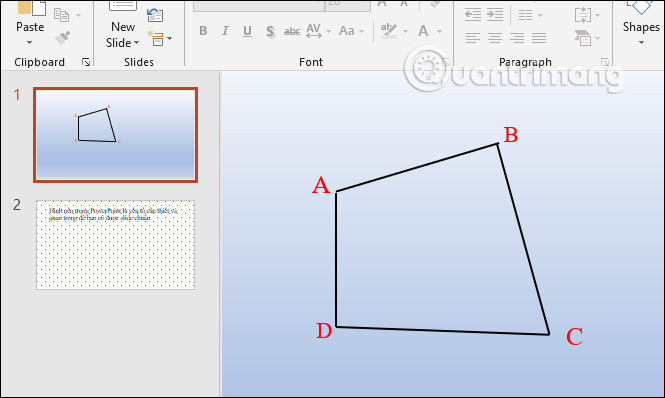Click Increase List Level icon

(x=495, y=15)
